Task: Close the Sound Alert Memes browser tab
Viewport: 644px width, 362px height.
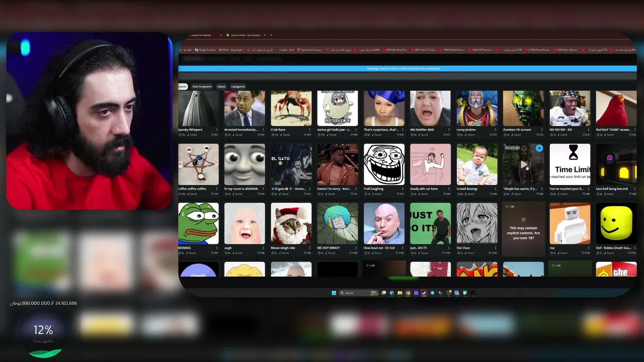Action: (221, 35)
